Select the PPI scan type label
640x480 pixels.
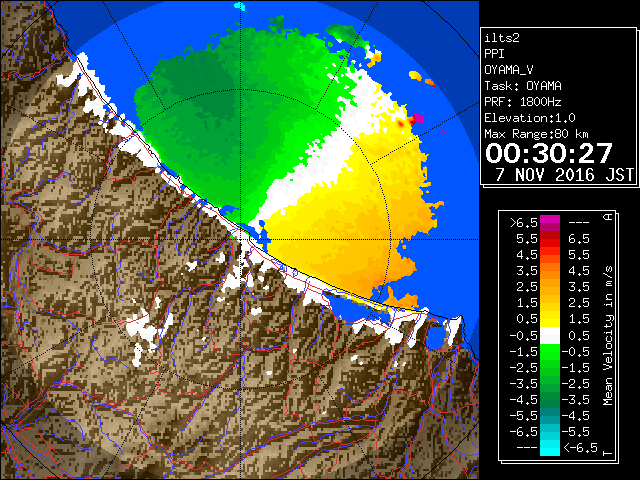[494, 54]
